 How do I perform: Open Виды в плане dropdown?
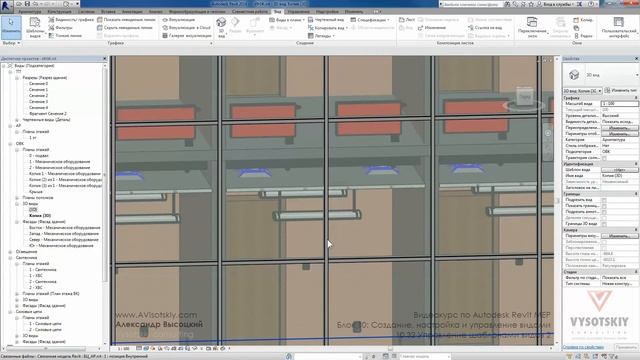[x=287, y=20]
